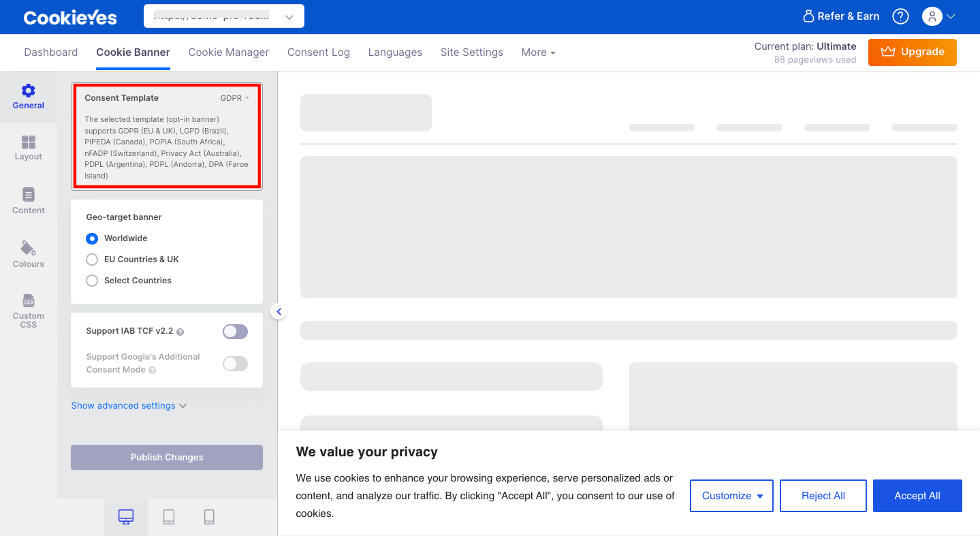Click the help question mark icon
The width and height of the screenshot is (980, 536).
coord(900,16)
